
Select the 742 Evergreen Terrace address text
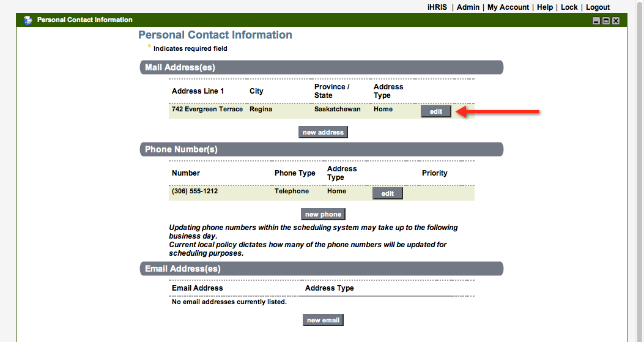(207, 110)
